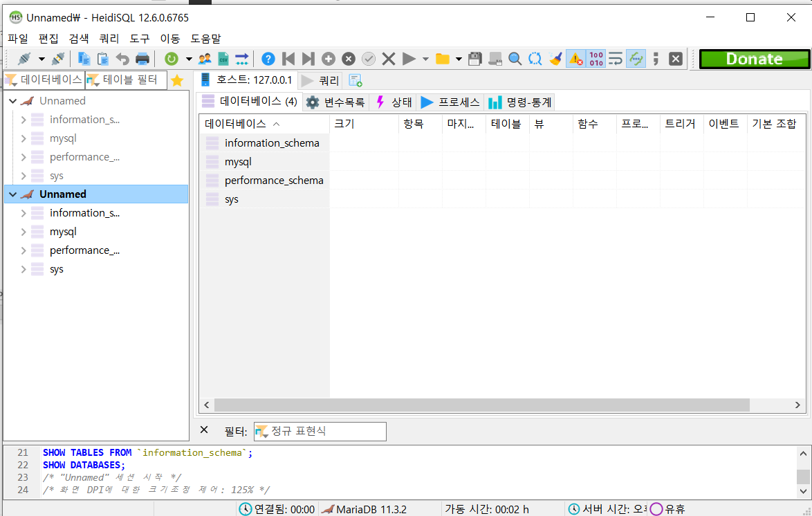Click the disconnect plug icon
This screenshot has height=516, width=812.
tap(58, 59)
